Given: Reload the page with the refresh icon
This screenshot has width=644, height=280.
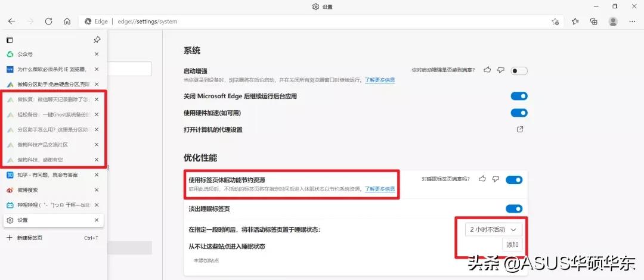Looking at the screenshot, I should pos(48,21).
